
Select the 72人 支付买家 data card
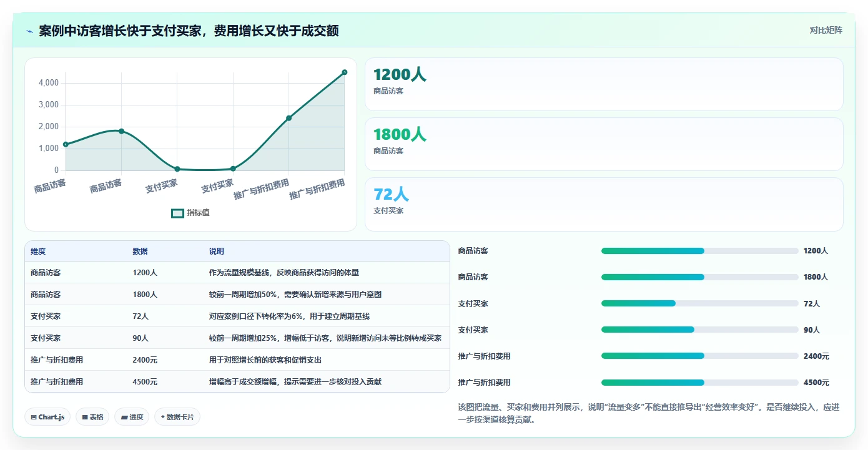coord(604,204)
